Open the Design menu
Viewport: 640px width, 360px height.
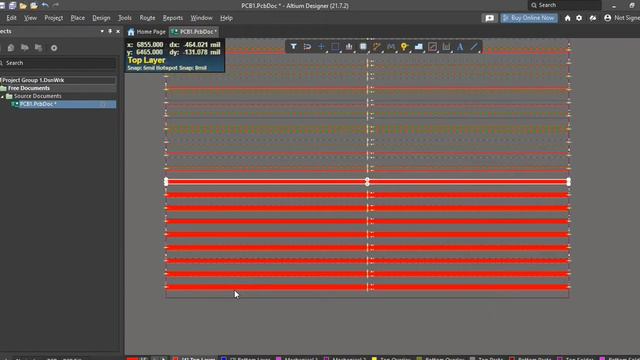point(101,18)
